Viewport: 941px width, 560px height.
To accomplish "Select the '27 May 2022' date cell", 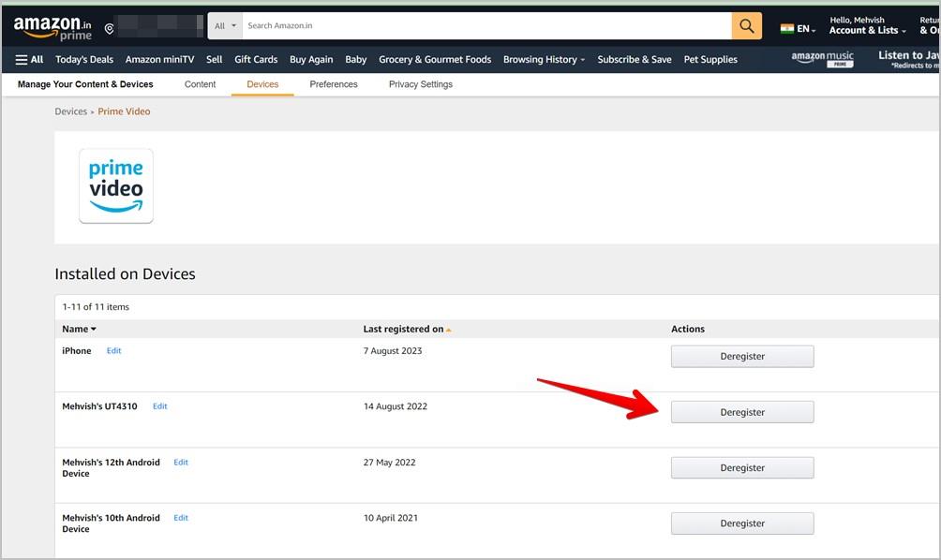I will coord(390,463).
